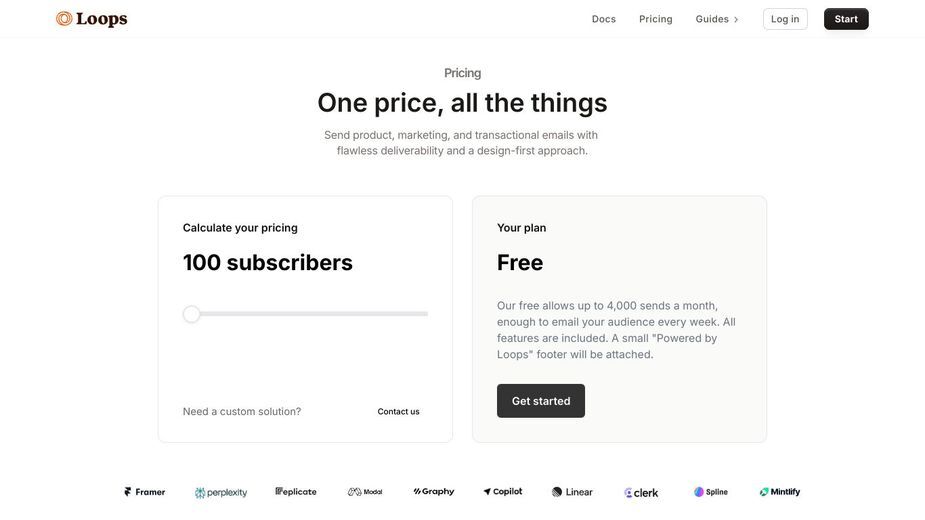
Task: Click the Copilot logo
Action: coord(503,491)
